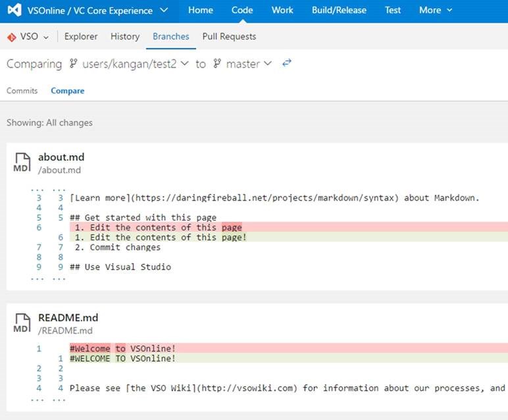Viewport: 508px width, 420px height.
Task: Click the '## Use Visual Studio' line
Action: [120, 267]
